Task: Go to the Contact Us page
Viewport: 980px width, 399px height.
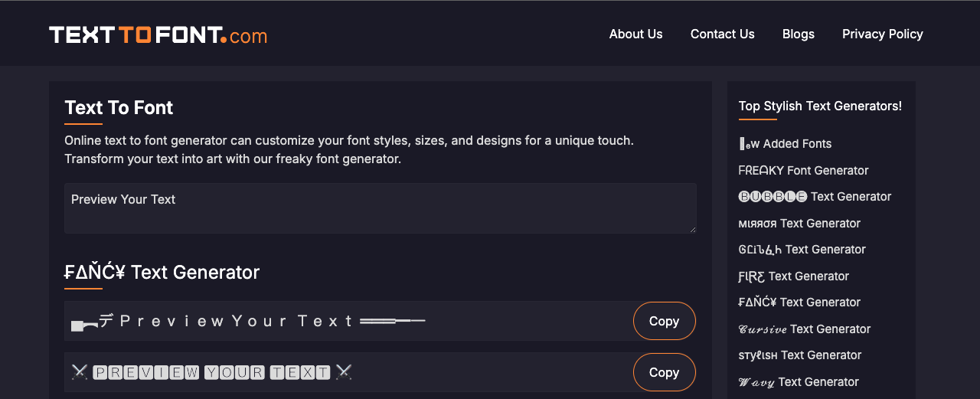Action: coord(722,34)
